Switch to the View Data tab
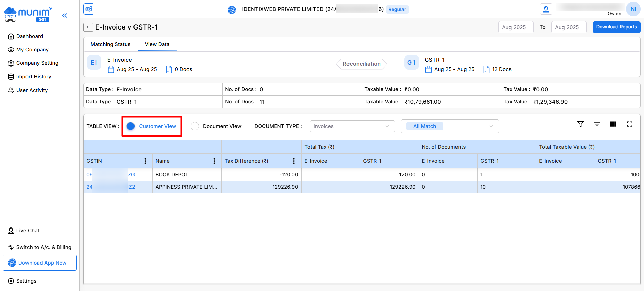The width and height of the screenshot is (644, 291). click(x=157, y=44)
